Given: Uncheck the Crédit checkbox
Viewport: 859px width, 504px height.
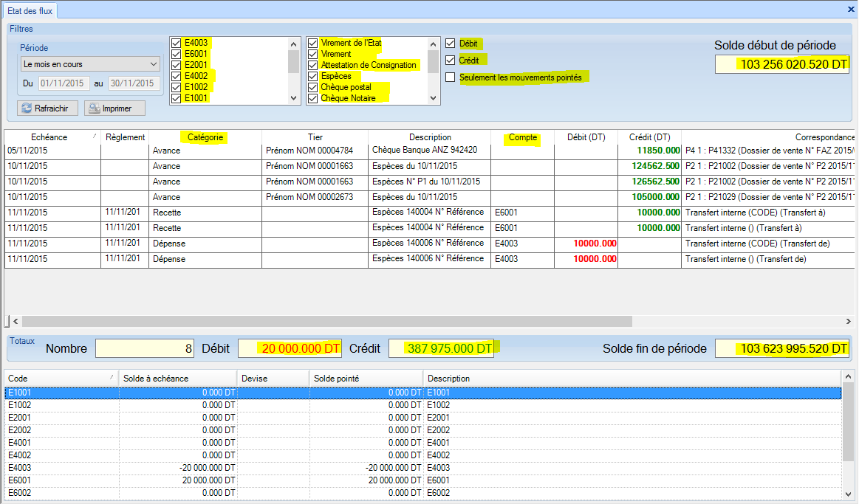Looking at the screenshot, I should click(x=451, y=60).
